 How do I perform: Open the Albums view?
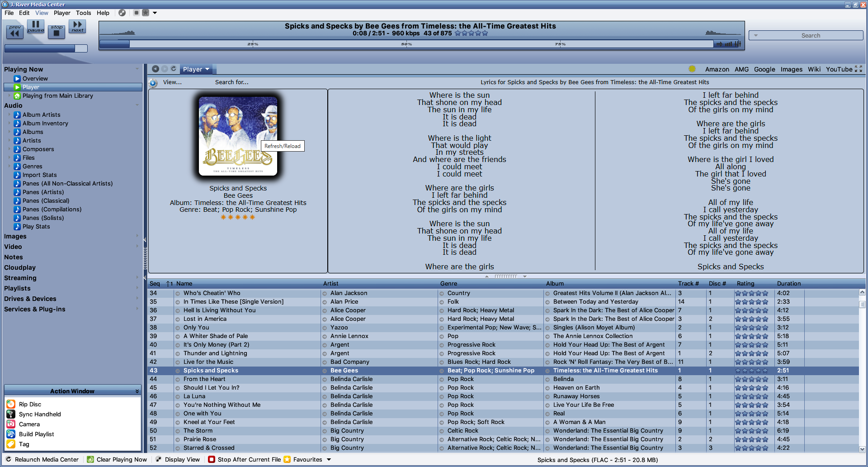[33, 132]
